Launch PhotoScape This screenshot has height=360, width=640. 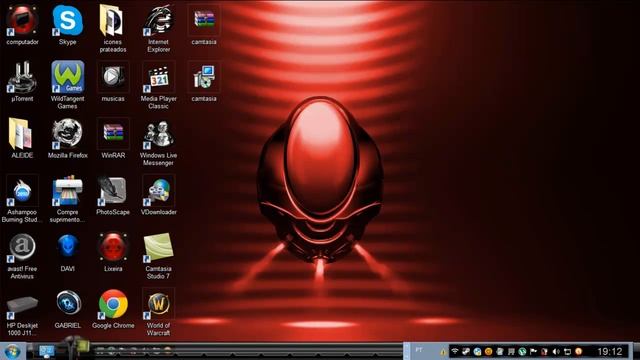tap(113, 195)
